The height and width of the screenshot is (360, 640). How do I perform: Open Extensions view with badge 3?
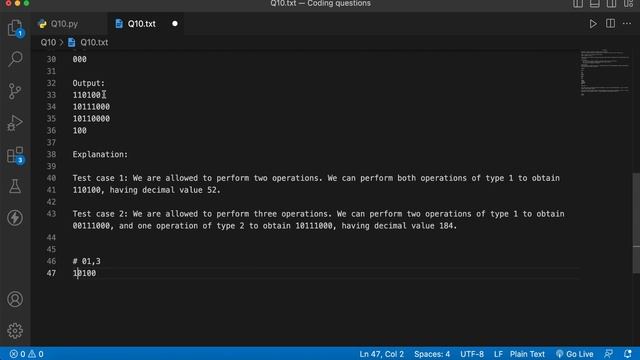coord(15,155)
